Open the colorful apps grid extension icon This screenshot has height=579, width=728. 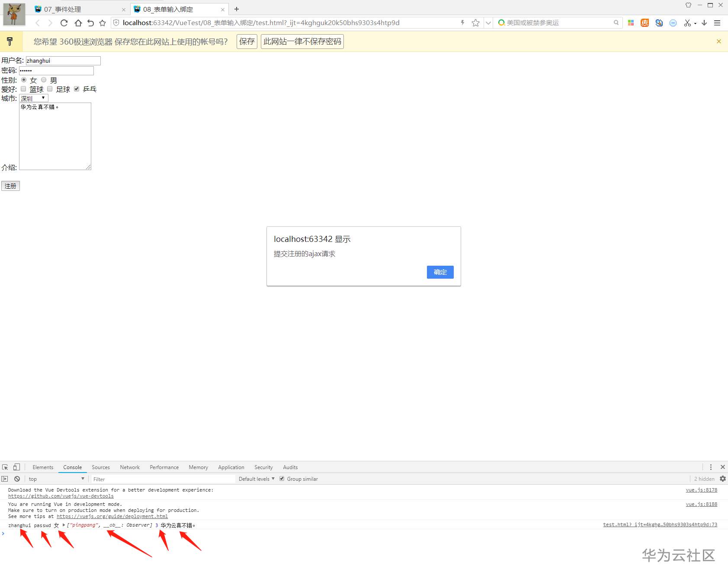click(631, 23)
